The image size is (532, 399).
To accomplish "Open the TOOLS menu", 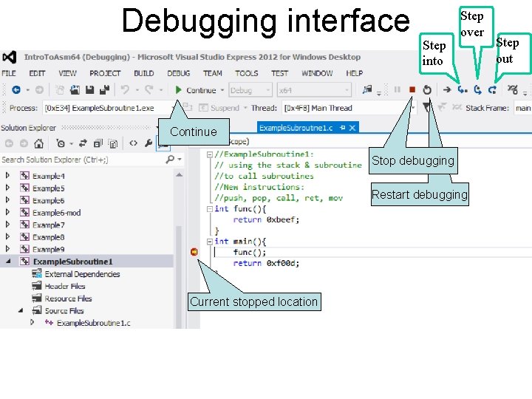I will coord(247,73).
